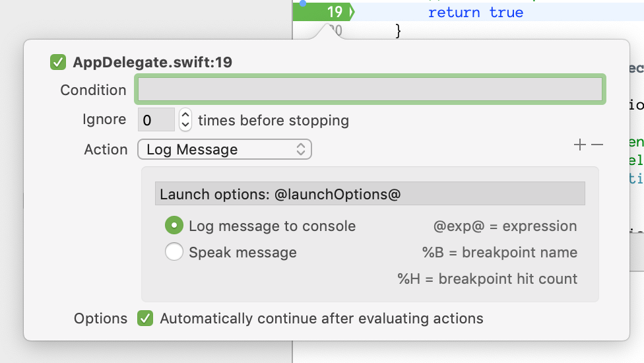Click the 'return true' code line
This screenshot has width=644, height=363.
(x=475, y=12)
